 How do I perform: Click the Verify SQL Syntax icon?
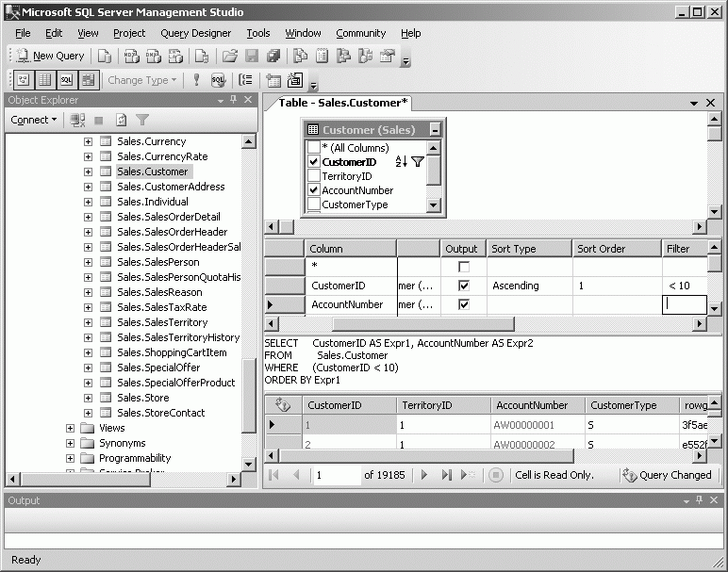(218, 80)
